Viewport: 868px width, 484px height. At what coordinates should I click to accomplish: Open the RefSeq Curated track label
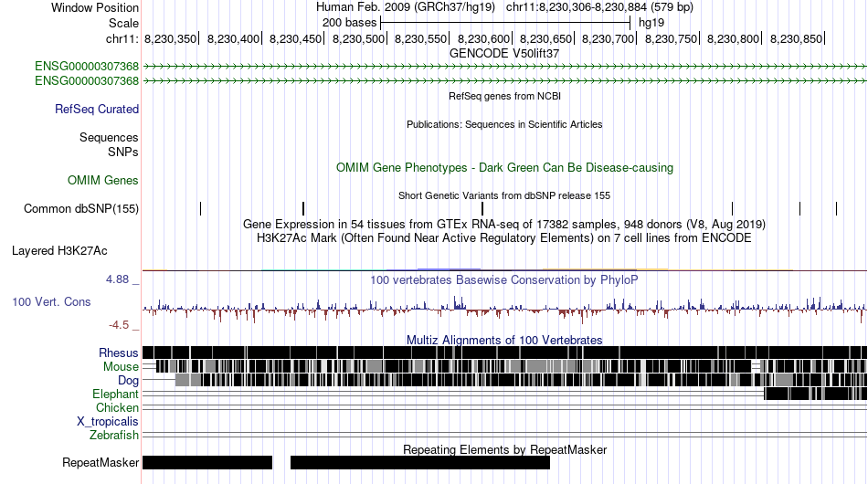(x=97, y=109)
